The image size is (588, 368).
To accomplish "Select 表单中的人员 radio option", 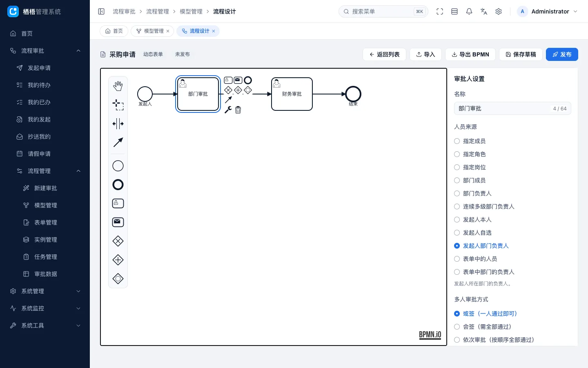I will pyautogui.click(x=476, y=259).
